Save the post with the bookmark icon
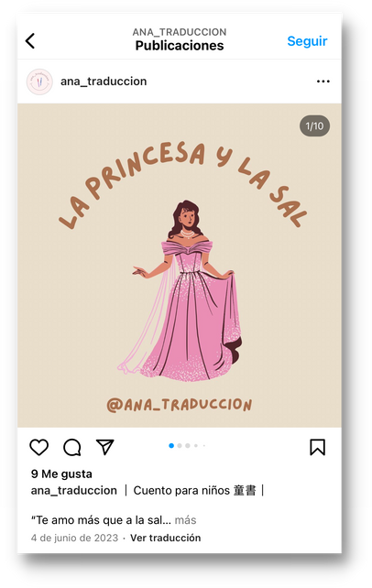Image resolution: width=372 pixels, height=588 pixels. click(317, 447)
